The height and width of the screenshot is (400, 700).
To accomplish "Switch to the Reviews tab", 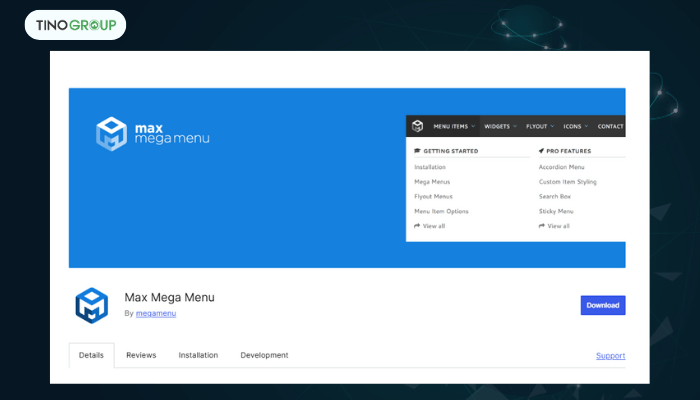I will [141, 355].
